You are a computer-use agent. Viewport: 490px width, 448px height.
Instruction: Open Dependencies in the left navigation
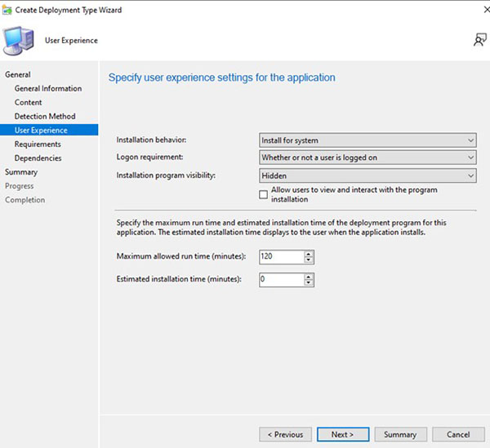click(x=38, y=157)
